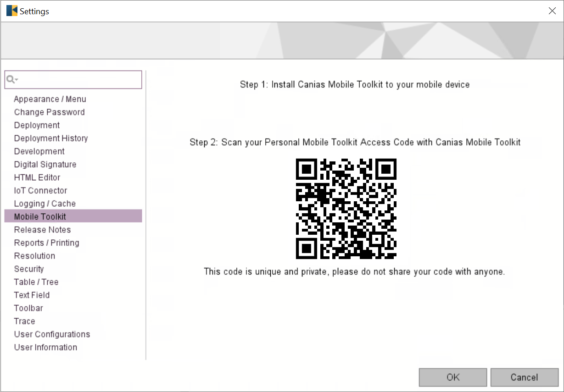
Task: Select Deployment History entry
Action: 51,138
